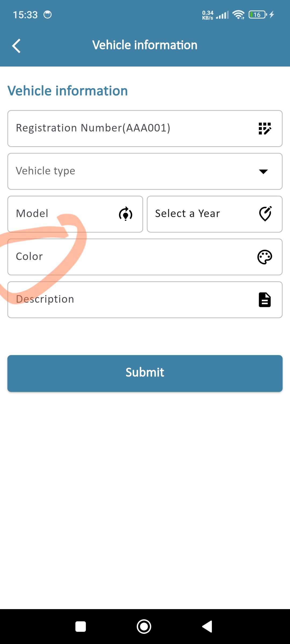Tap the Model refresh icon
This screenshot has height=644, width=290.
click(x=126, y=214)
